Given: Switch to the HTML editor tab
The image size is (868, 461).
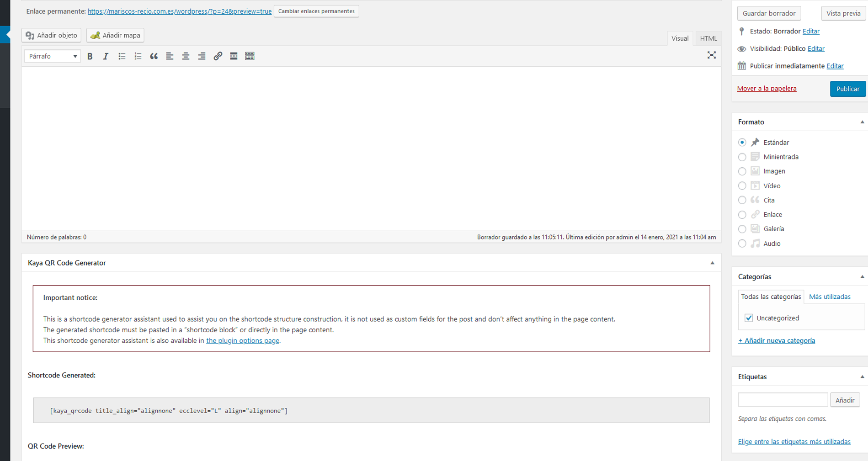Looking at the screenshot, I should pos(708,38).
